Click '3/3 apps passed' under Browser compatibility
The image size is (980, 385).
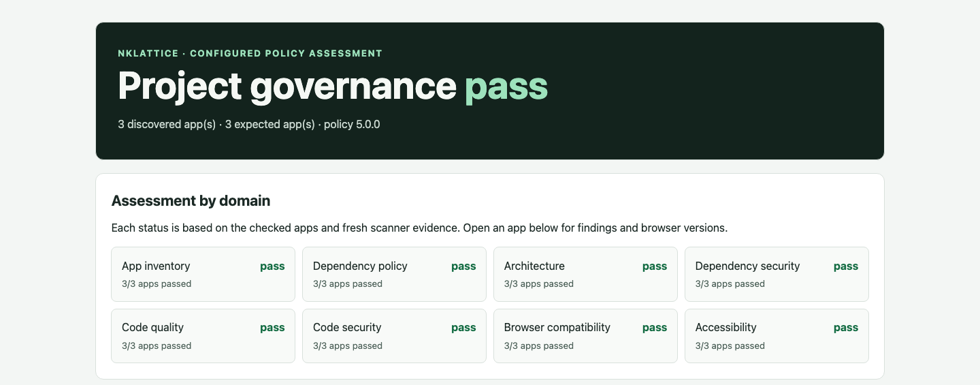pos(539,345)
